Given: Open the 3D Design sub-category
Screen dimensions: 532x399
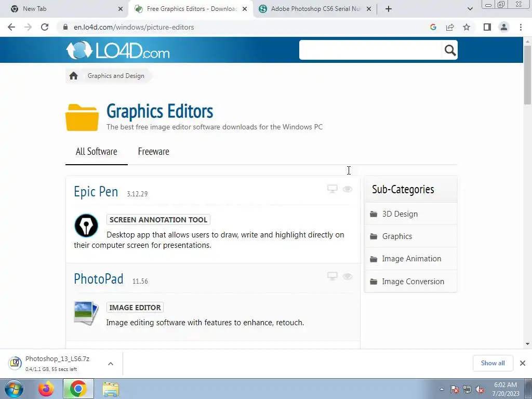Looking at the screenshot, I should (411, 214).
